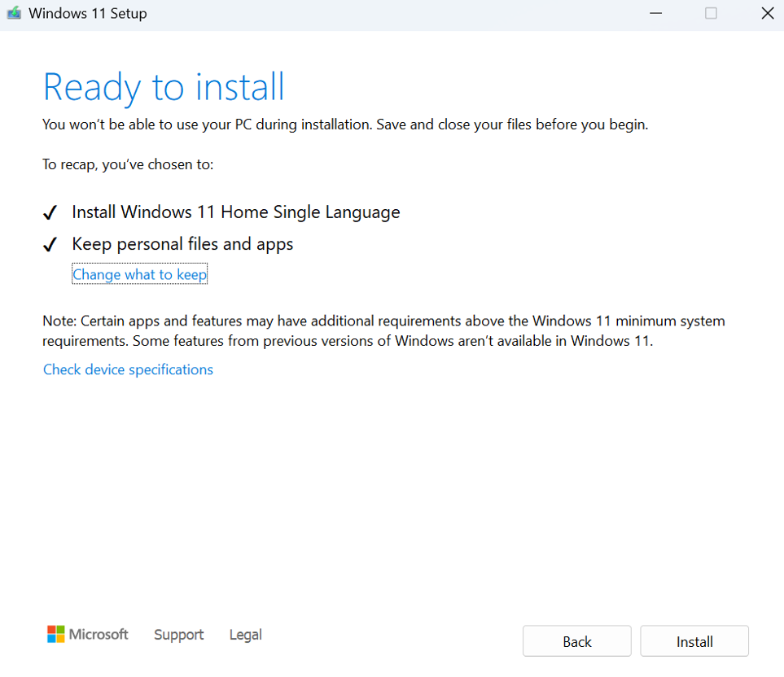Viewport: 784px width, 677px height.
Task: Click Install Windows 11 Home Single Language text
Action: pos(235,212)
